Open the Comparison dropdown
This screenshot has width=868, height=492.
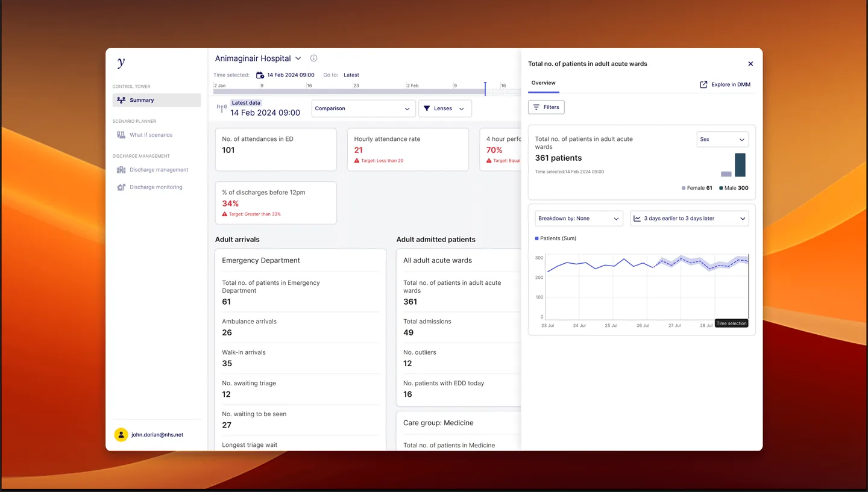click(x=363, y=108)
